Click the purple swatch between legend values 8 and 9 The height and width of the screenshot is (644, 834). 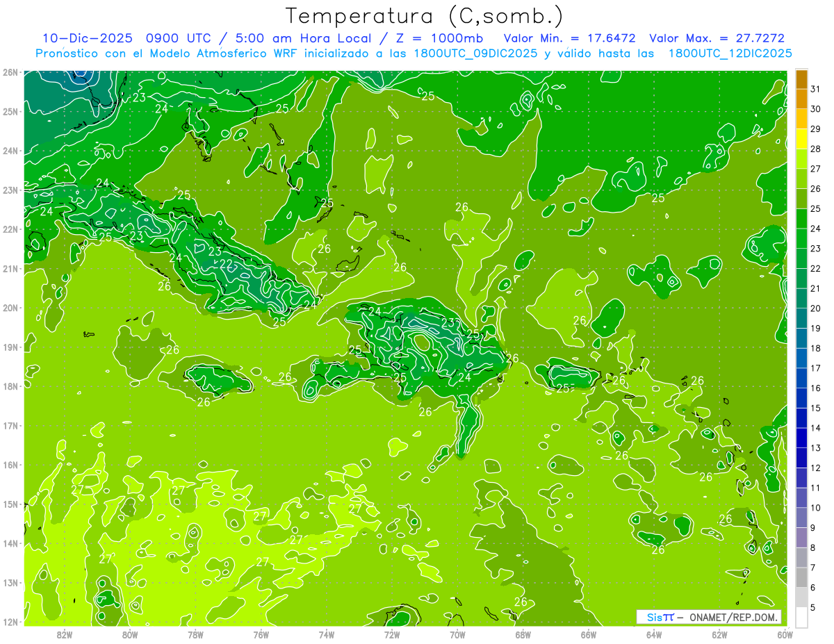[801, 538]
